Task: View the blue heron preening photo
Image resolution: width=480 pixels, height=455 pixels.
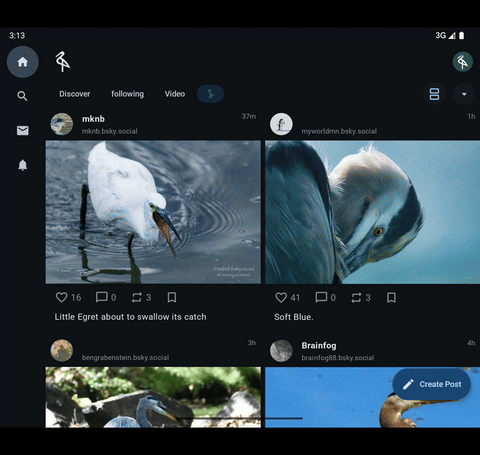Action: (372, 212)
